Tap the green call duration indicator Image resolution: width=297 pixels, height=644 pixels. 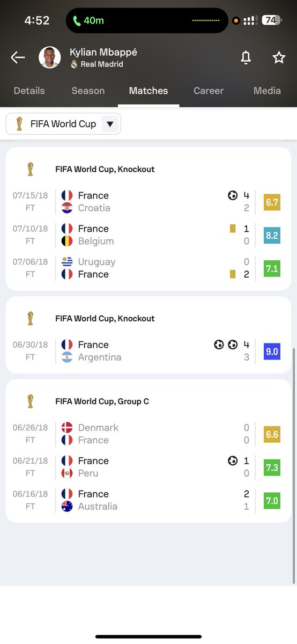(88, 20)
